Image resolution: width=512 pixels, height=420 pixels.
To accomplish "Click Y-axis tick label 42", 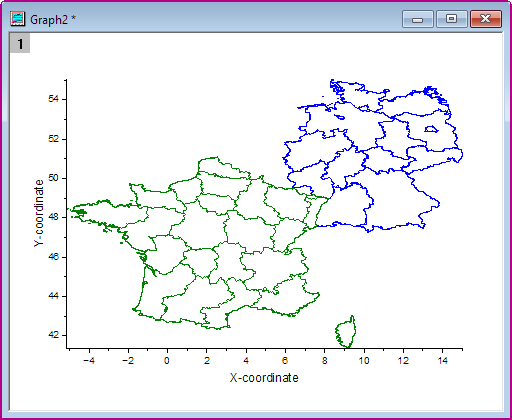I will click(x=54, y=335).
